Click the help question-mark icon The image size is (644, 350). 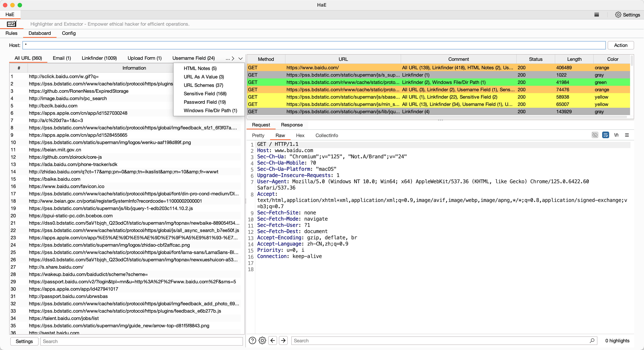(x=252, y=340)
